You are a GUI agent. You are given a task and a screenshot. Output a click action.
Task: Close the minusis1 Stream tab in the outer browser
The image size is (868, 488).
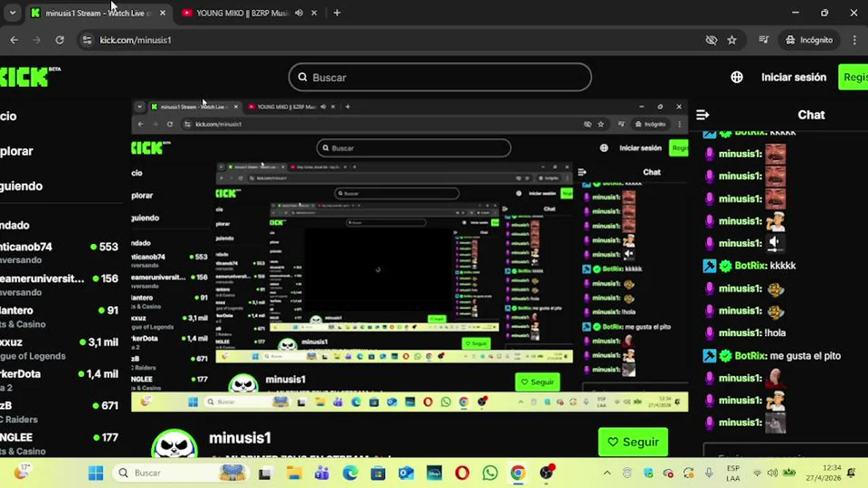(x=163, y=13)
